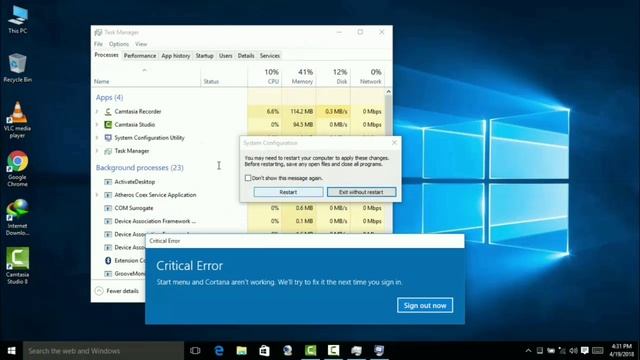Image resolution: width=640 pixels, height=360 pixels.
Task: Open the File menu in Task Manager
Action: [x=98, y=44]
